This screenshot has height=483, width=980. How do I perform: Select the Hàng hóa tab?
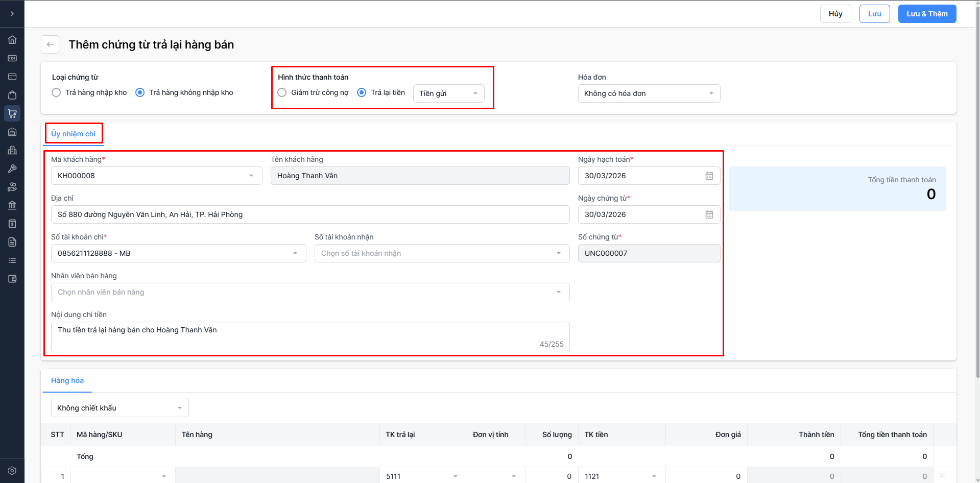click(x=67, y=380)
